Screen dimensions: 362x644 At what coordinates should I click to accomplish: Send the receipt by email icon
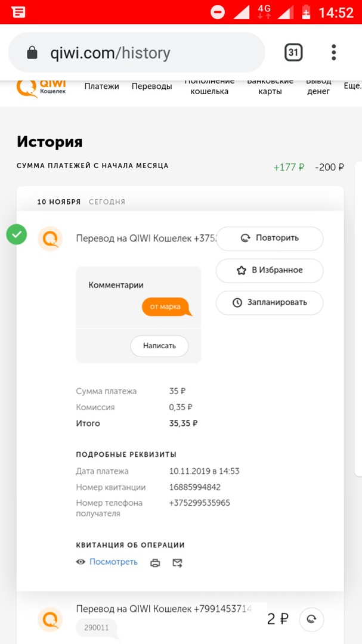pos(177,562)
